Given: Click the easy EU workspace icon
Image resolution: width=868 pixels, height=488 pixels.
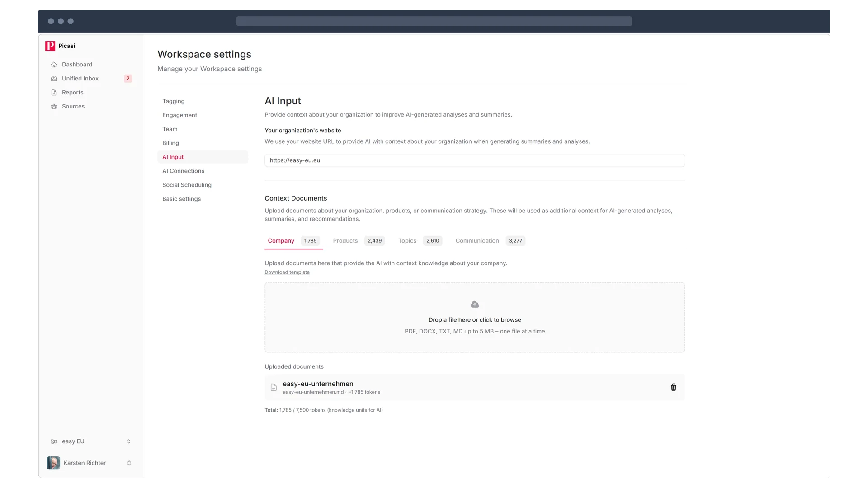Looking at the screenshot, I should pos(54,441).
